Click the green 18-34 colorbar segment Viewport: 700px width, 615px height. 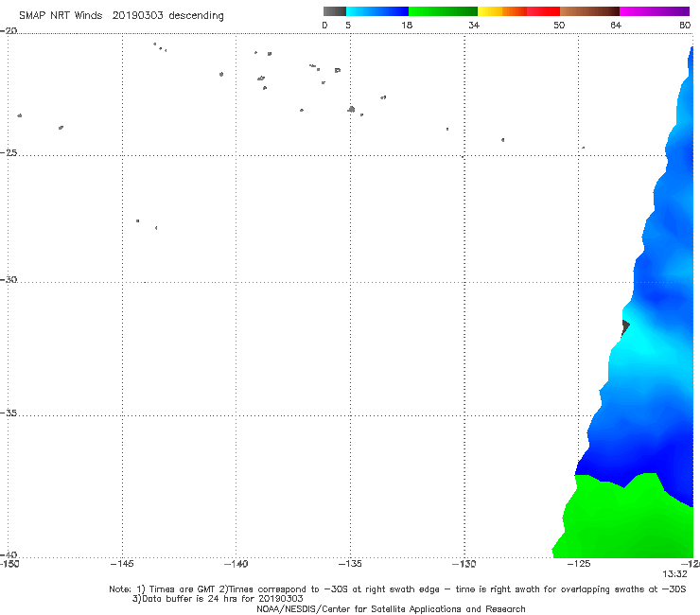443,11
